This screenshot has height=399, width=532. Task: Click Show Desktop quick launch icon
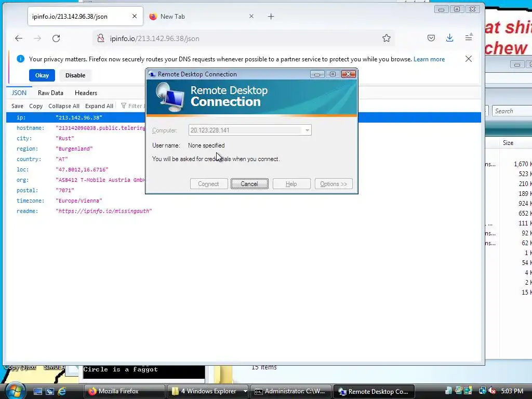click(x=37, y=391)
